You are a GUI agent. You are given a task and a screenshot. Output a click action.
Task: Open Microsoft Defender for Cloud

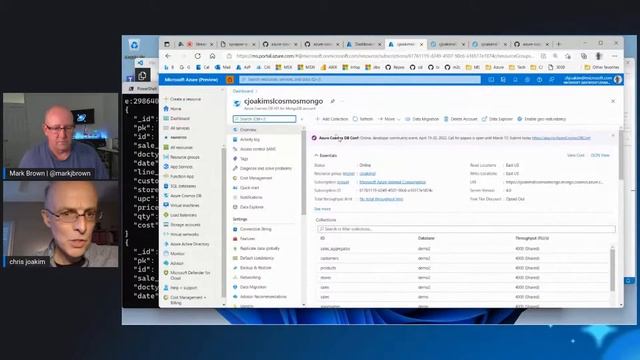[190, 275]
